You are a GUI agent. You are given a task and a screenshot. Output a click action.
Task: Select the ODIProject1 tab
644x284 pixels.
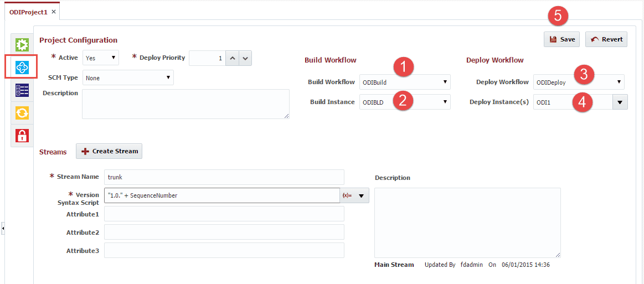pos(28,12)
